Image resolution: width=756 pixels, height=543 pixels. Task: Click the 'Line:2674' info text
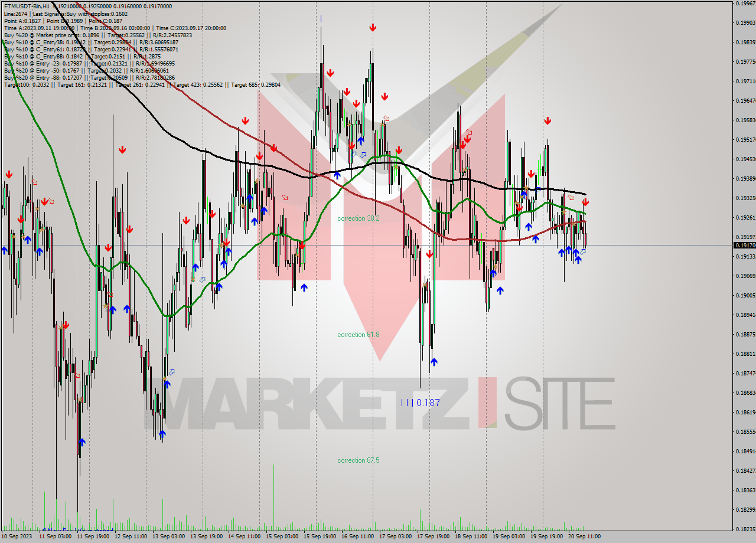(x=16, y=14)
